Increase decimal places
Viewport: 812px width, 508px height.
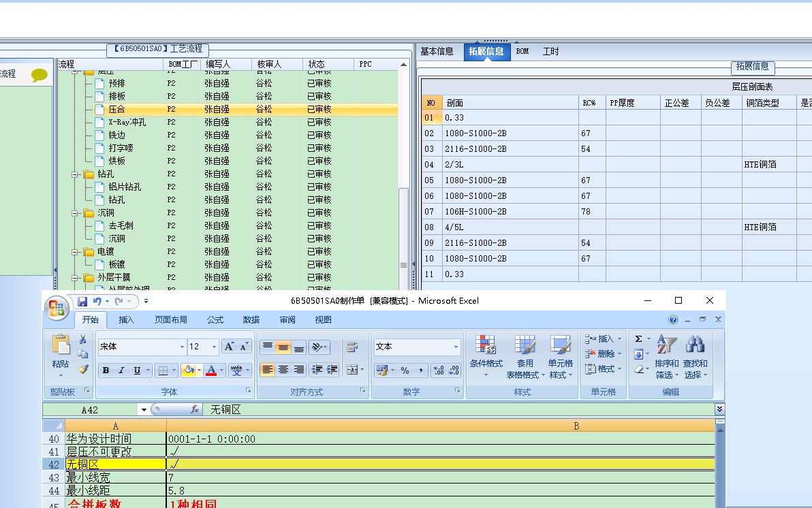(x=439, y=370)
